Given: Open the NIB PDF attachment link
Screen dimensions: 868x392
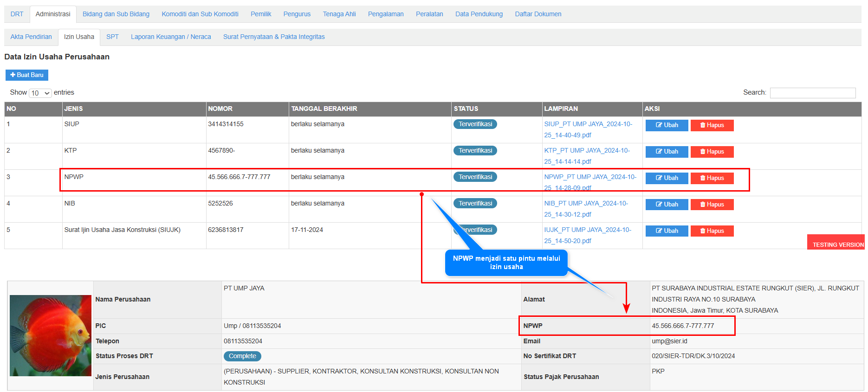Looking at the screenshot, I should pyautogui.click(x=586, y=204).
